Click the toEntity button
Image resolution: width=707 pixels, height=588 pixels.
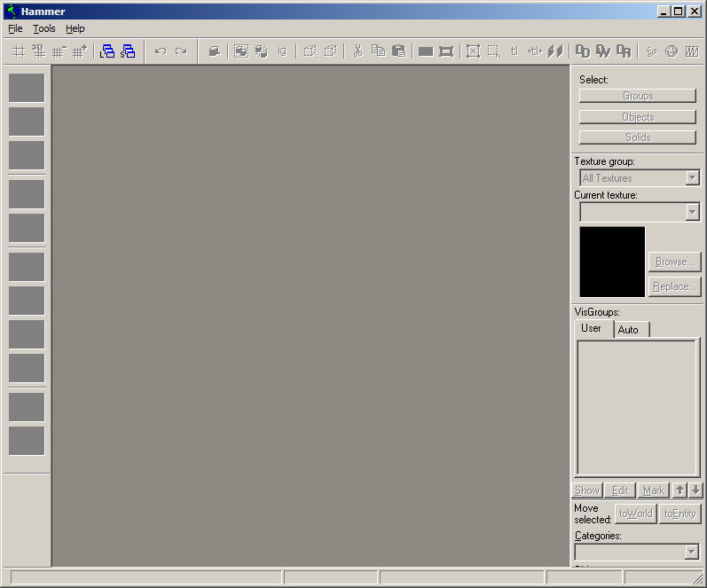(680, 514)
